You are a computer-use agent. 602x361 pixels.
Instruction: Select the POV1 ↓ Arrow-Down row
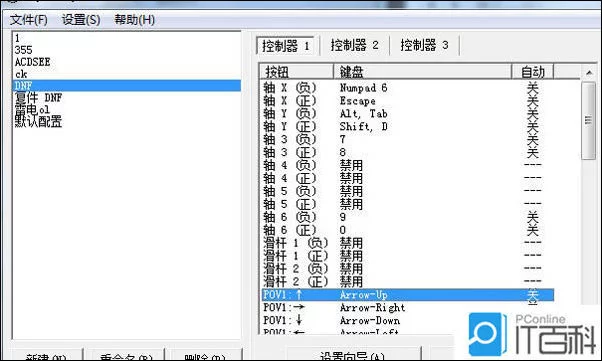(408, 321)
